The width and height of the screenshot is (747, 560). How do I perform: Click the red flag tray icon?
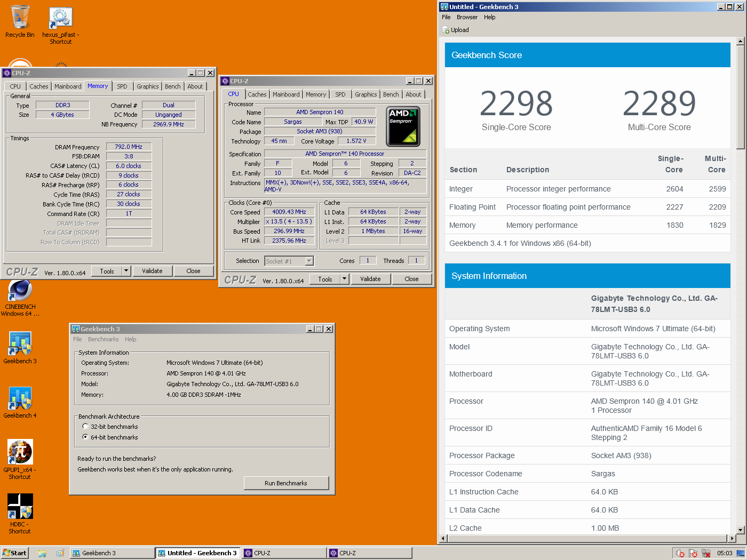click(693, 554)
